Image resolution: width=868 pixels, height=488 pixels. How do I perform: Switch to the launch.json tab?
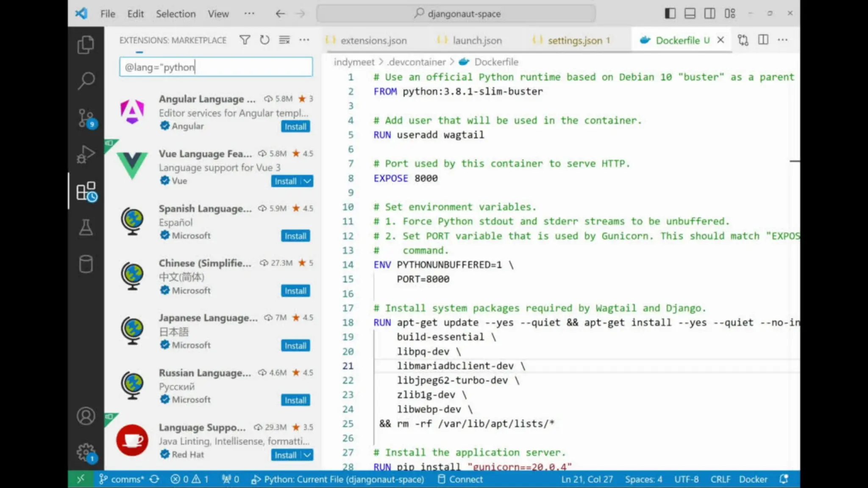[x=477, y=40]
